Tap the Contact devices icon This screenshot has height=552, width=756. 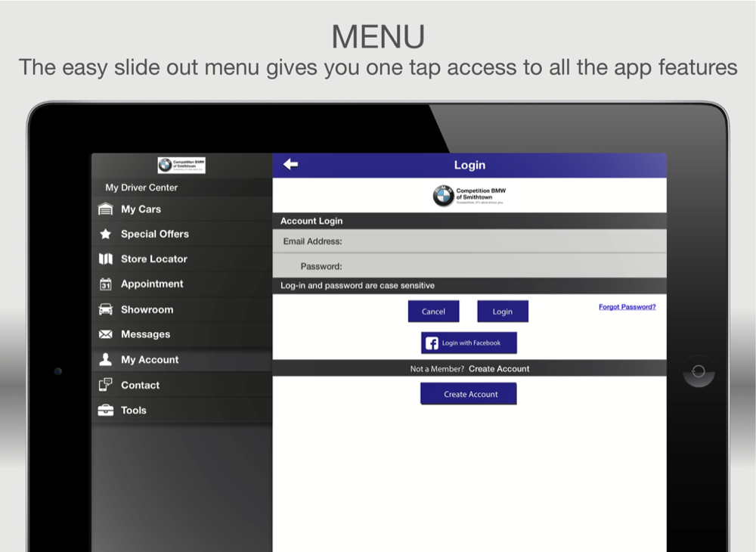coord(106,385)
